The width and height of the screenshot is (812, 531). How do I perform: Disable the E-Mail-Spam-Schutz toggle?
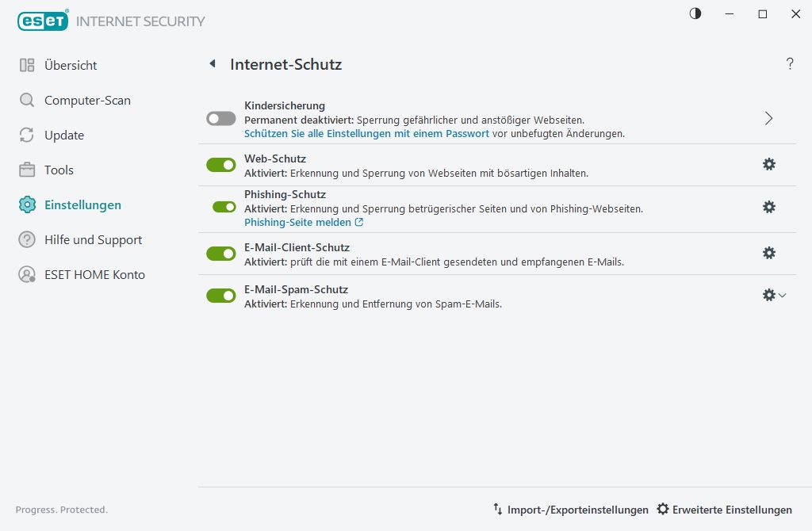tap(221, 296)
